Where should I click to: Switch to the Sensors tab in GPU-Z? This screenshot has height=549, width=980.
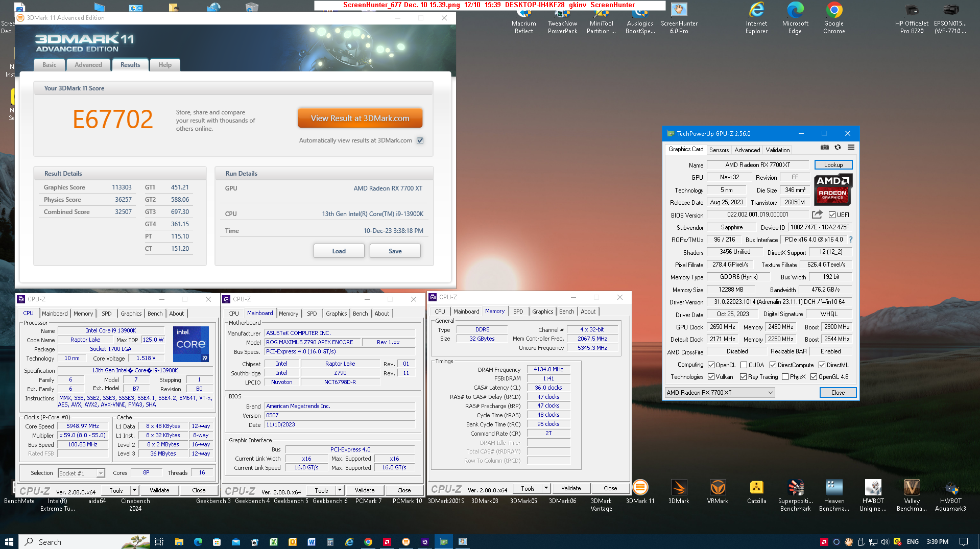pyautogui.click(x=719, y=150)
